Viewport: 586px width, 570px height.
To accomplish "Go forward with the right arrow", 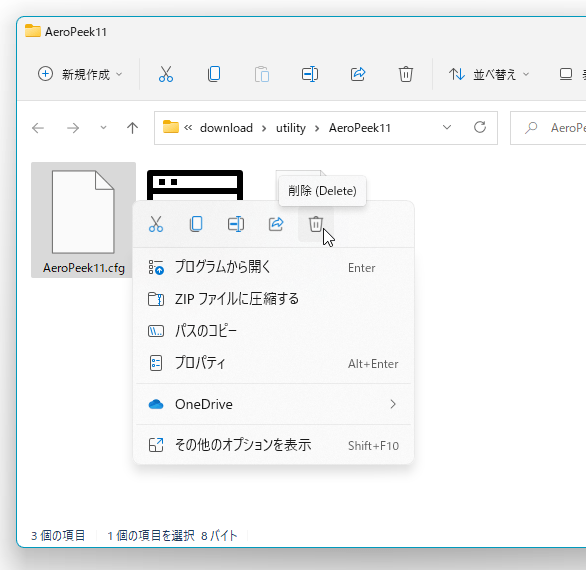I will 73,128.
